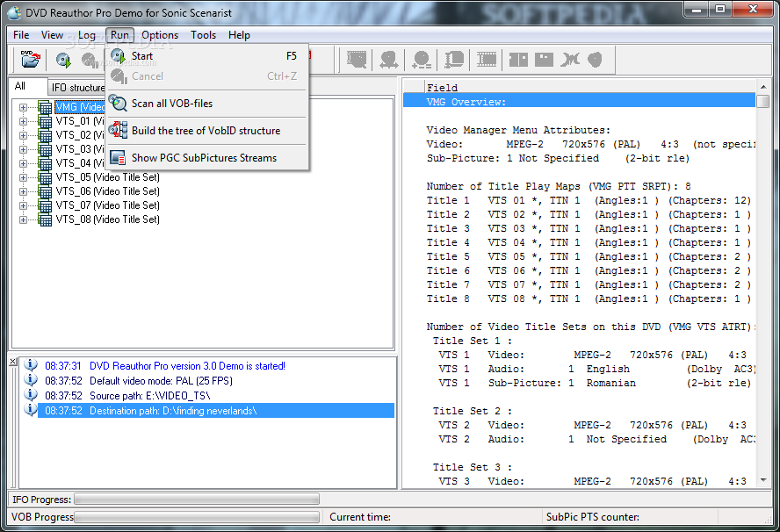Click the Title Set 2 line

[472, 411]
